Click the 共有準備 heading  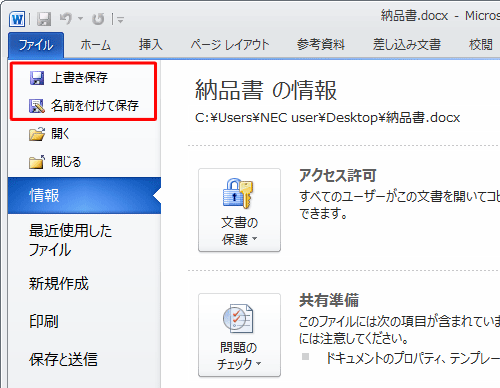329,300
